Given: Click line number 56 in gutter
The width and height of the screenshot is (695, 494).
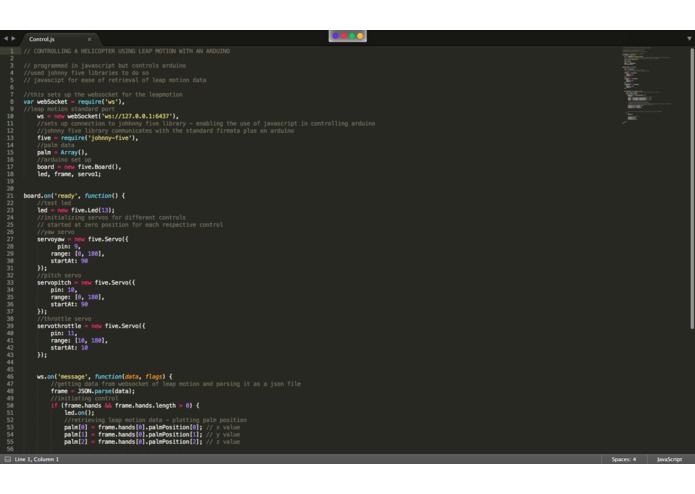Looking at the screenshot, I should point(10,449).
